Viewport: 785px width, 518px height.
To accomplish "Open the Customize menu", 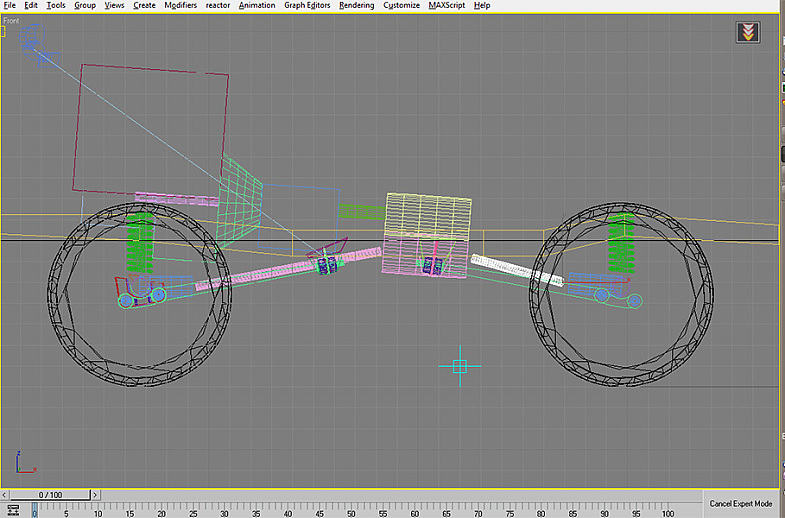I will (402, 5).
